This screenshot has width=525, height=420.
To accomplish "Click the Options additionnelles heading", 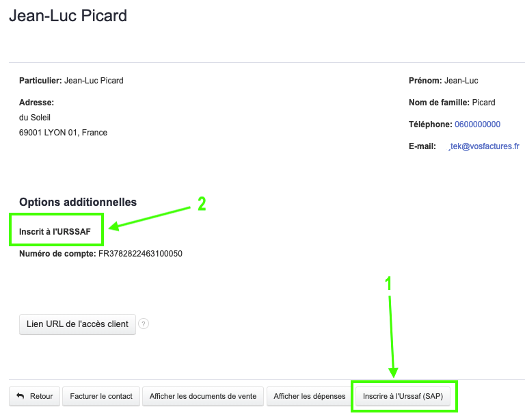I will coord(78,202).
